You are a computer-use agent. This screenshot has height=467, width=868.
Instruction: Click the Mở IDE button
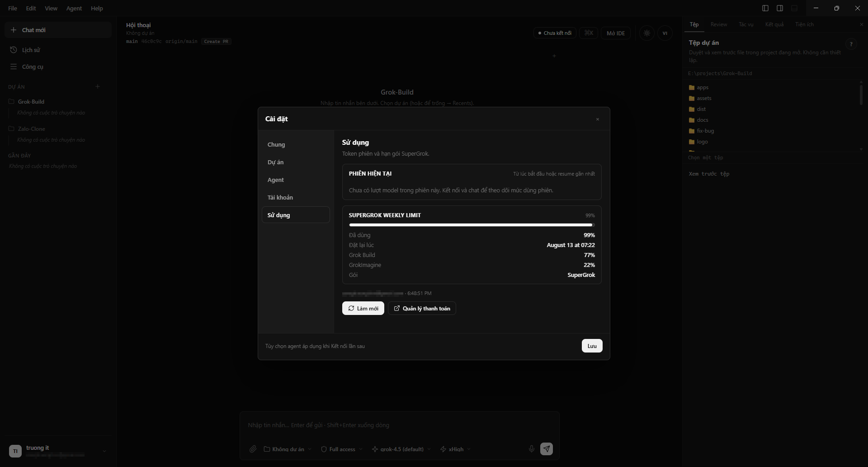pos(616,33)
